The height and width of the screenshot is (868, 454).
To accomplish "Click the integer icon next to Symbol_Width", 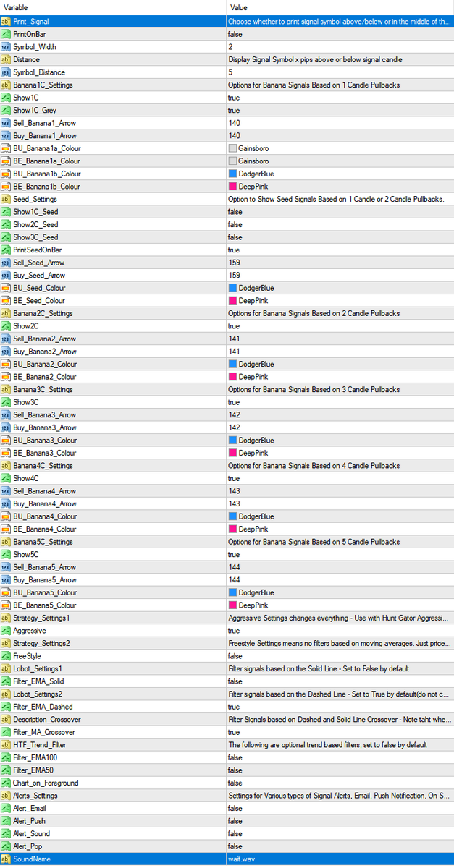I will (x=6, y=47).
